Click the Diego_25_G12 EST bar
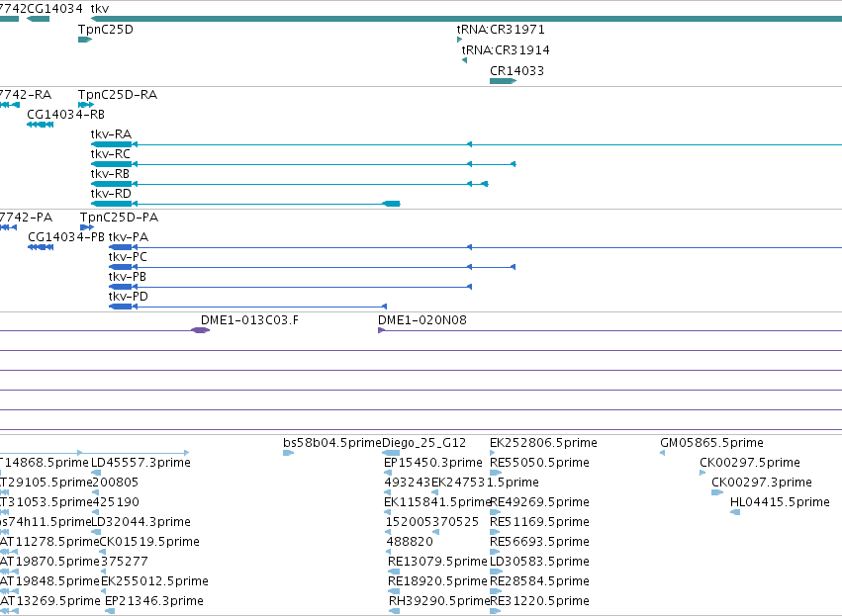The height and width of the screenshot is (616, 842). tap(391, 454)
